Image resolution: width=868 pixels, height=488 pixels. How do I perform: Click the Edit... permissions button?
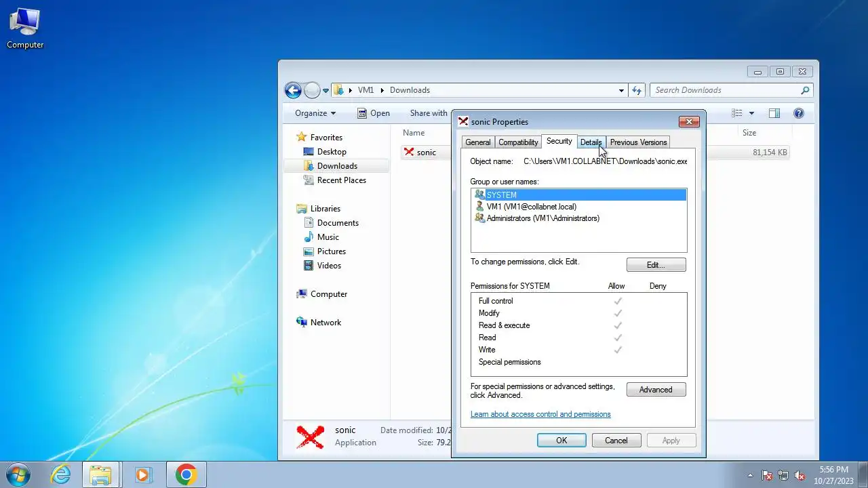click(x=656, y=265)
